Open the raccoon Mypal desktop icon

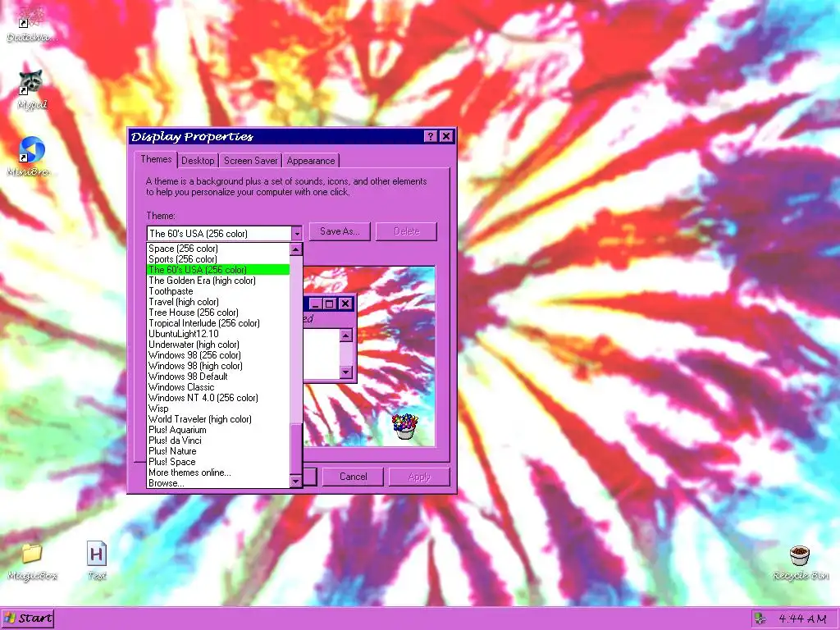tap(32, 83)
